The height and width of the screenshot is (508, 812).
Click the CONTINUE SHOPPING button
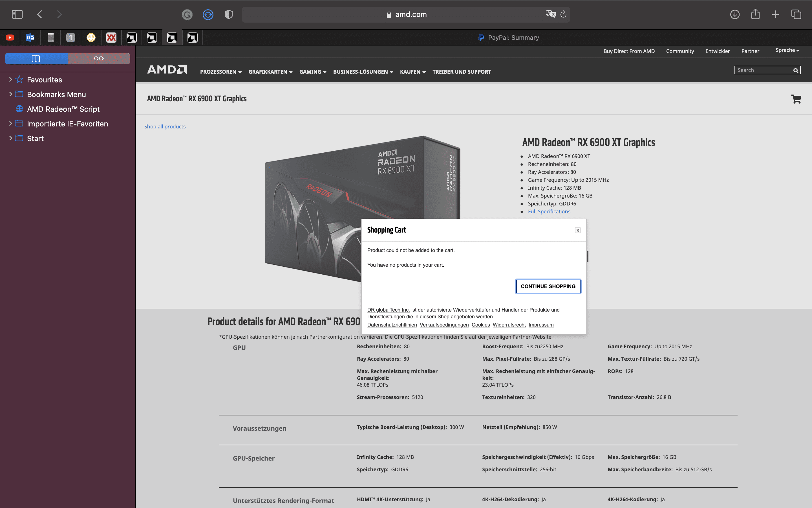pos(548,286)
